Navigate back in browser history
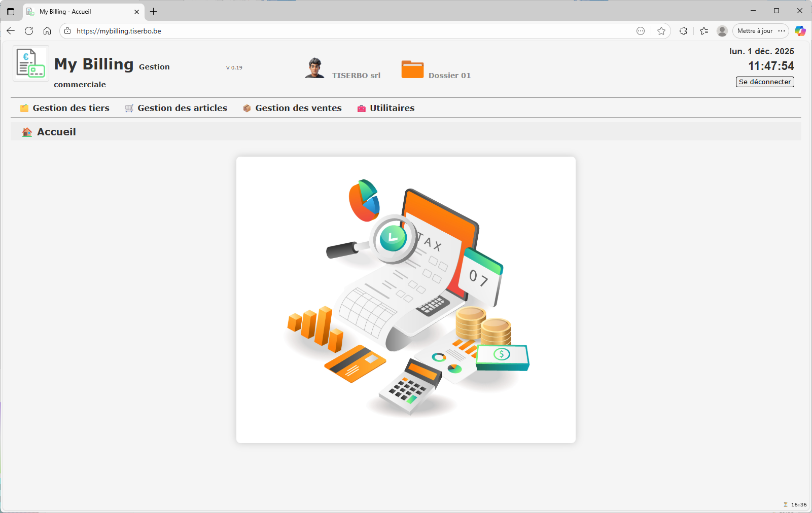The height and width of the screenshot is (513, 812). [11, 31]
